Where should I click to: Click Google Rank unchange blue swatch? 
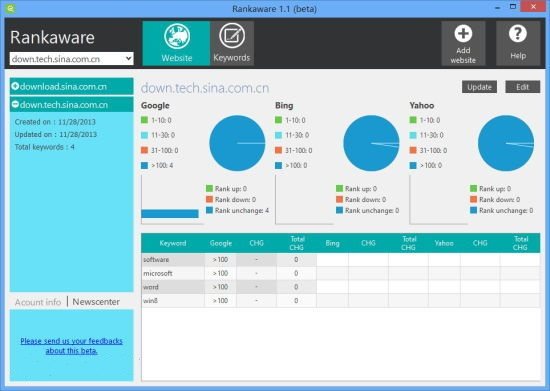209,210
